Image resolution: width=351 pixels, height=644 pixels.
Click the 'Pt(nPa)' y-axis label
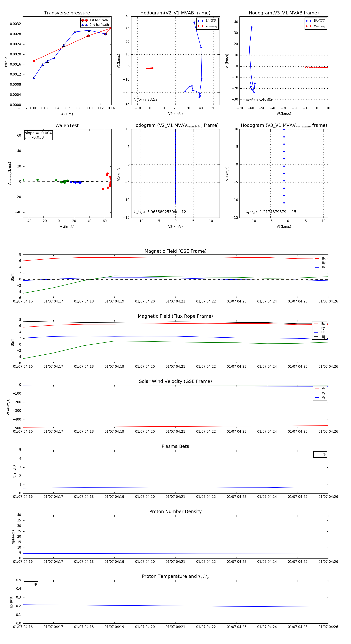(x=6, y=61)
